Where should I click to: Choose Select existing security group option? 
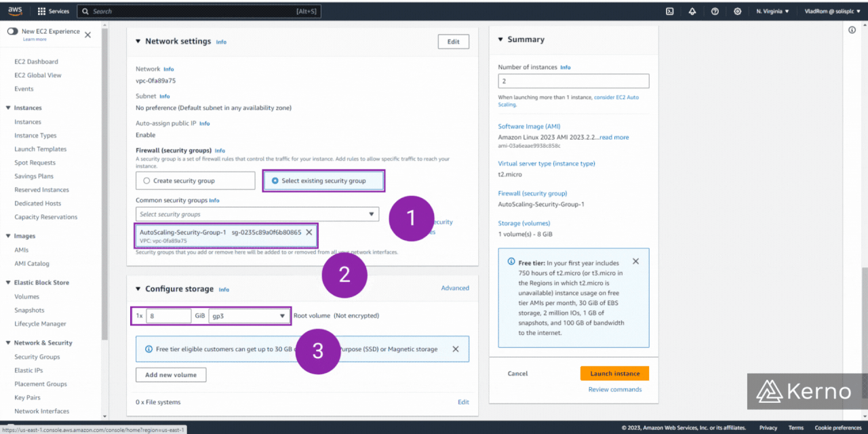click(x=323, y=180)
